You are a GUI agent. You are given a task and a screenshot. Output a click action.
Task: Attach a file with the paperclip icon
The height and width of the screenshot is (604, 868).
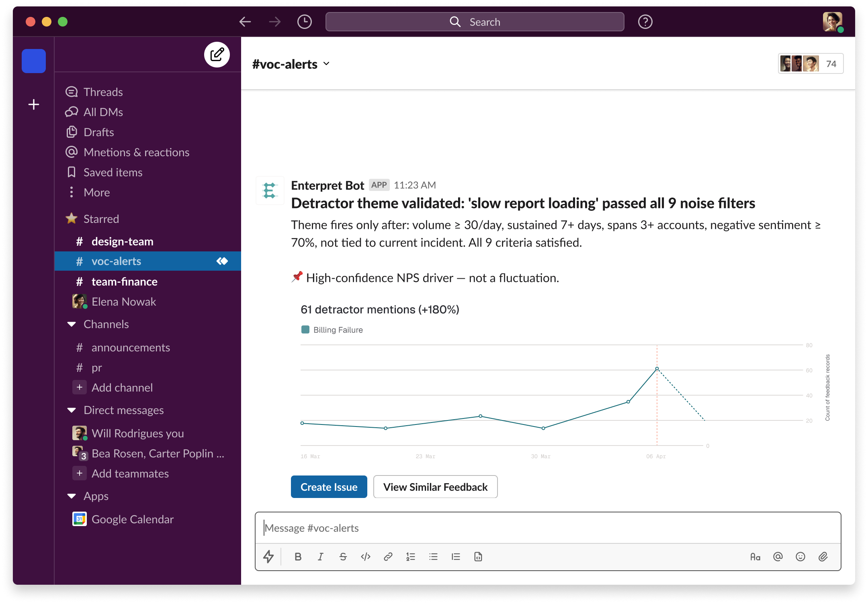(823, 557)
